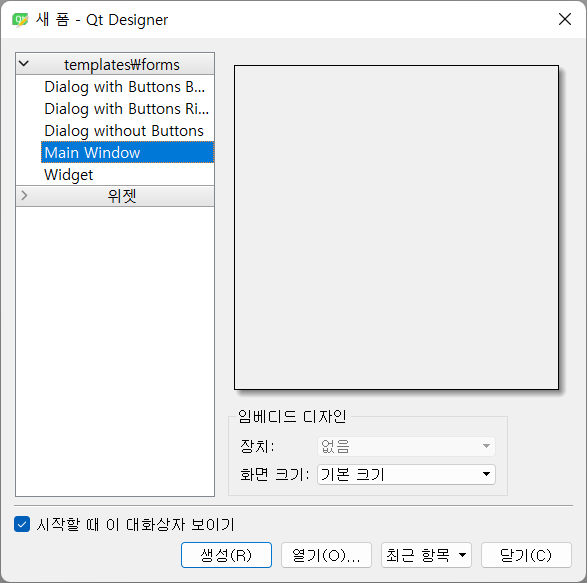The height and width of the screenshot is (583, 587).
Task: Select Dialog with Buttons Right template
Action: coord(127,109)
